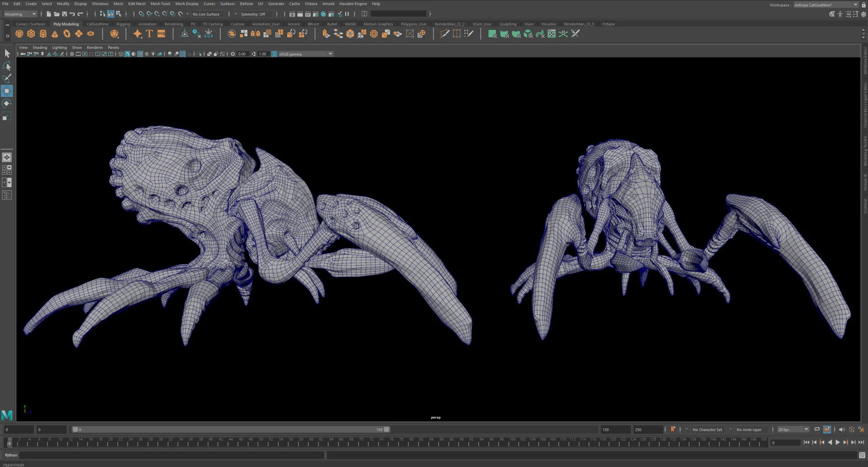Click the Python command line input
The width and height of the screenshot is (868, 467).
coord(172,455)
